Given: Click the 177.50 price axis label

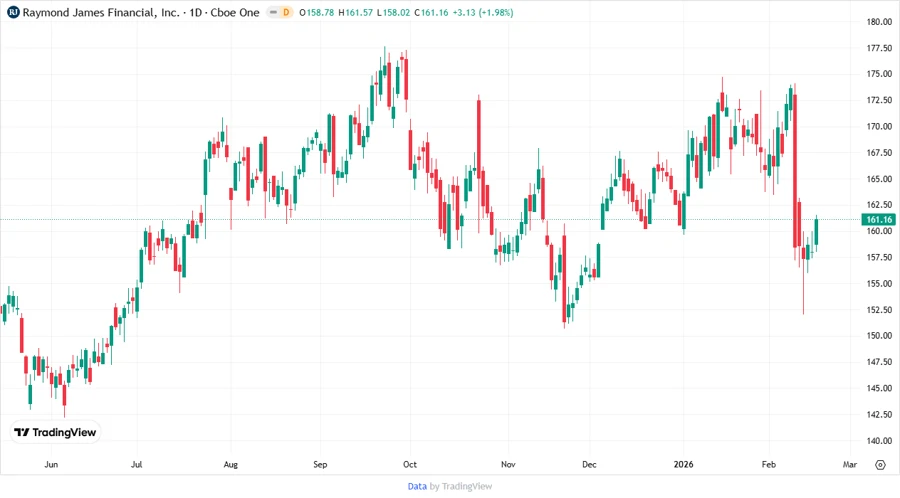Looking at the screenshot, I should tap(879, 48).
